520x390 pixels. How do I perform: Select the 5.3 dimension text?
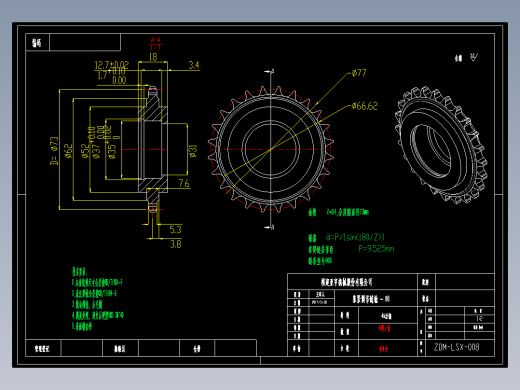(175, 230)
